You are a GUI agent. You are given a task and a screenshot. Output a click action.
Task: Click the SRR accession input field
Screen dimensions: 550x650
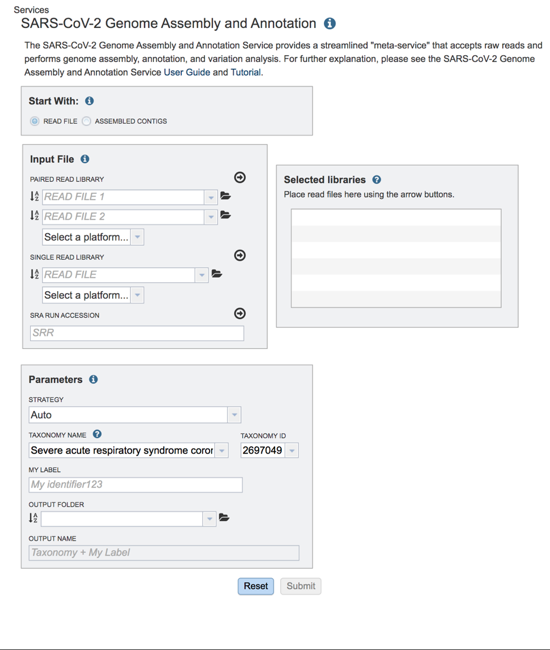tap(137, 333)
